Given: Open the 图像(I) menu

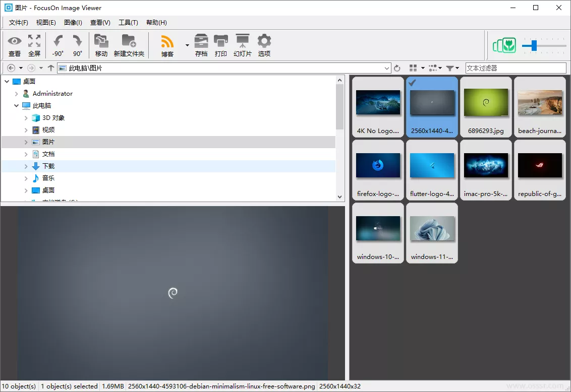Looking at the screenshot, I should click(x=73, y=23).
